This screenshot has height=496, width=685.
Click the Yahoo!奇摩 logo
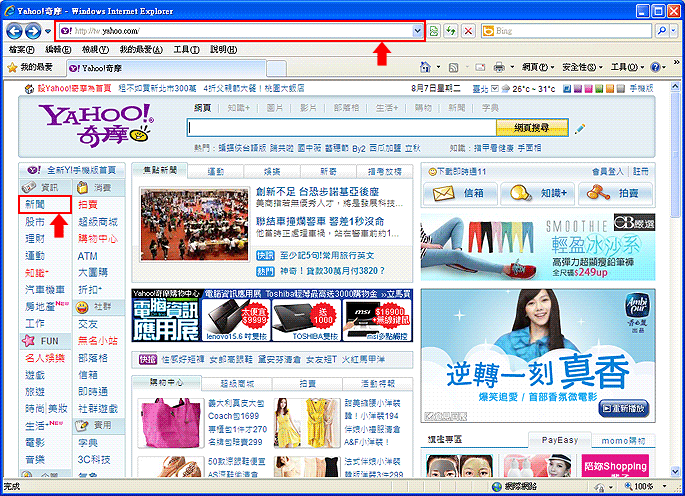click(97, 125)
